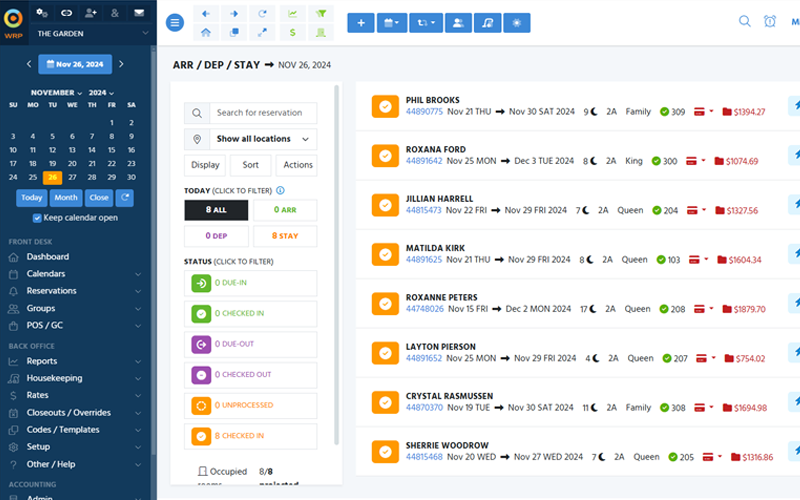This screenshot has height=500, width=800.
Task: Filter by 0 CHECKED IN green status
Action: click(x=251, y=314)
